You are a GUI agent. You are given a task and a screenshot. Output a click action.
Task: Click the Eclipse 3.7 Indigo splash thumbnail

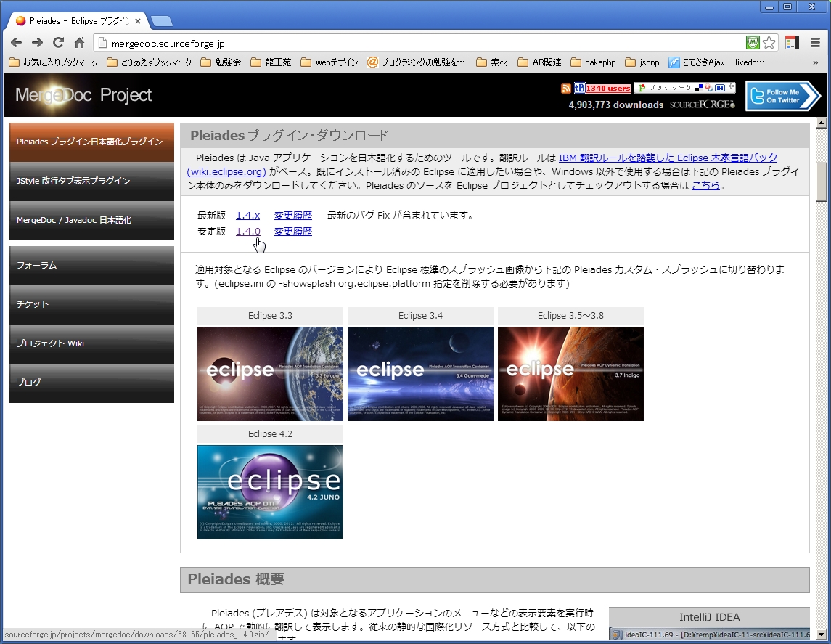coord(570,374)
